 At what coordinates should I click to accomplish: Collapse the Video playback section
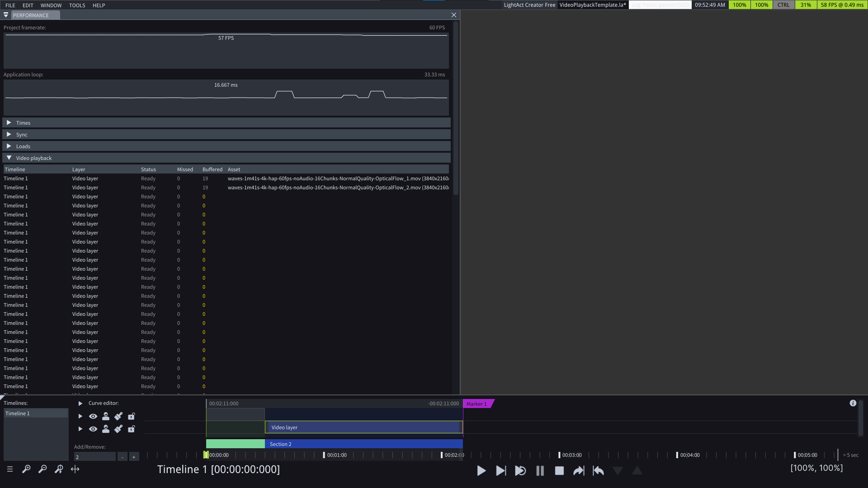(226, 158)
